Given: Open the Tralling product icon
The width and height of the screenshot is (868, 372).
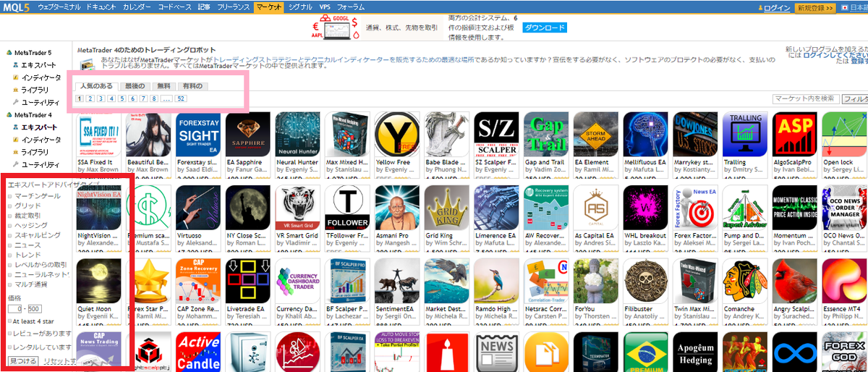Looking at the screenshot, I should [x=746, y=135].
